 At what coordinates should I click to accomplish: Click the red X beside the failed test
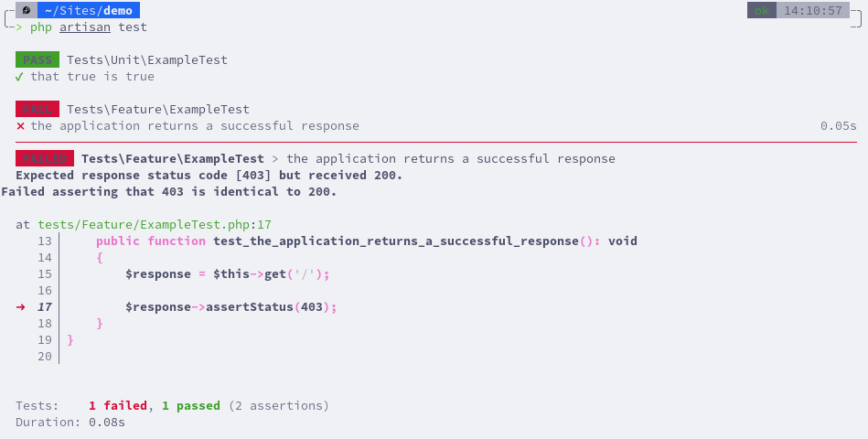pyautogui.click(x=20, y=126)
